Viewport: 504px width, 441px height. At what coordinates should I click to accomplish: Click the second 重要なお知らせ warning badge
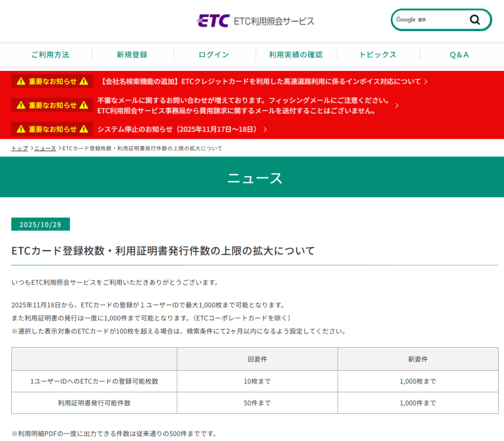click(x=52, y=105)
